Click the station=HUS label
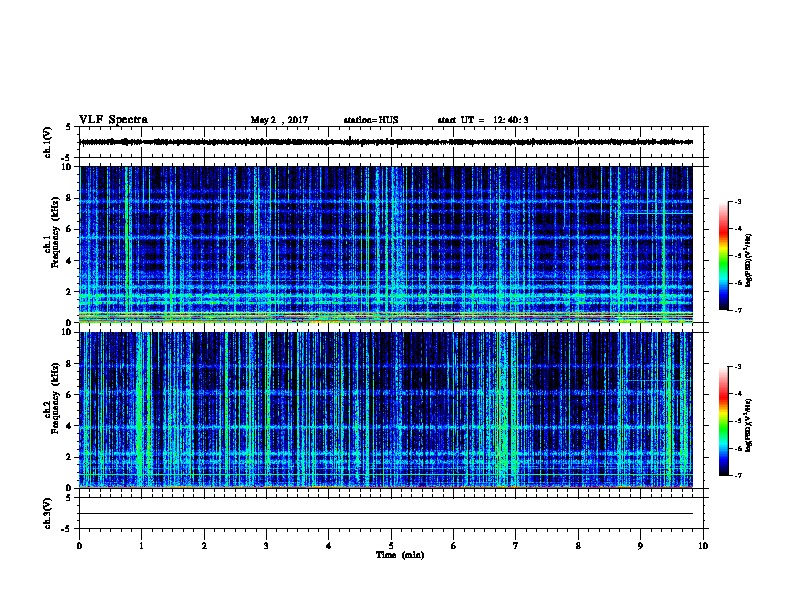 tap(371, 120)
